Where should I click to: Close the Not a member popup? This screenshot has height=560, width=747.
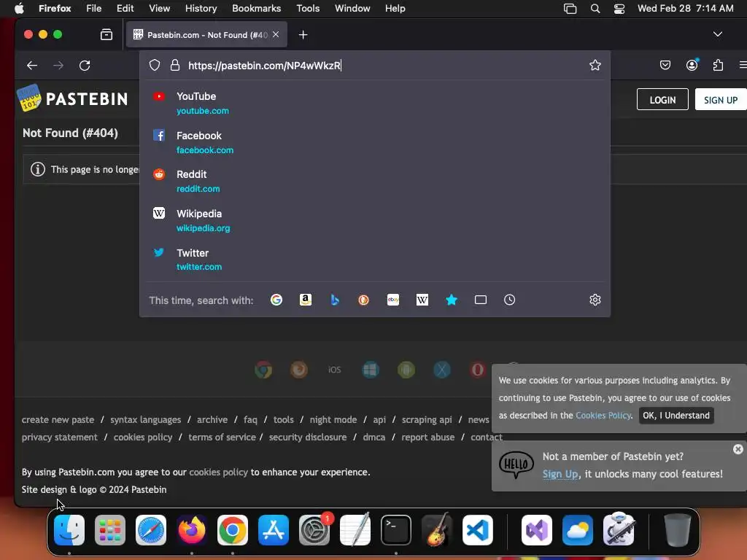coord(738,449)
